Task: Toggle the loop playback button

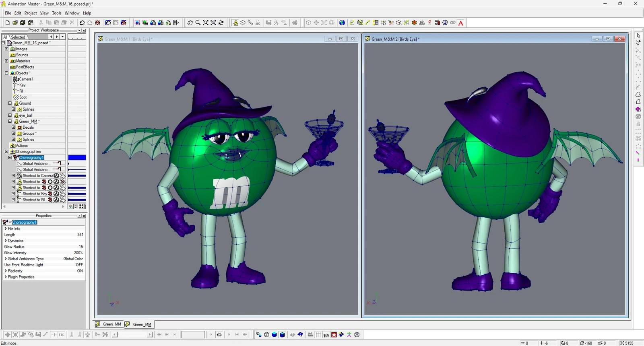Action: click(x=219, y=335)
